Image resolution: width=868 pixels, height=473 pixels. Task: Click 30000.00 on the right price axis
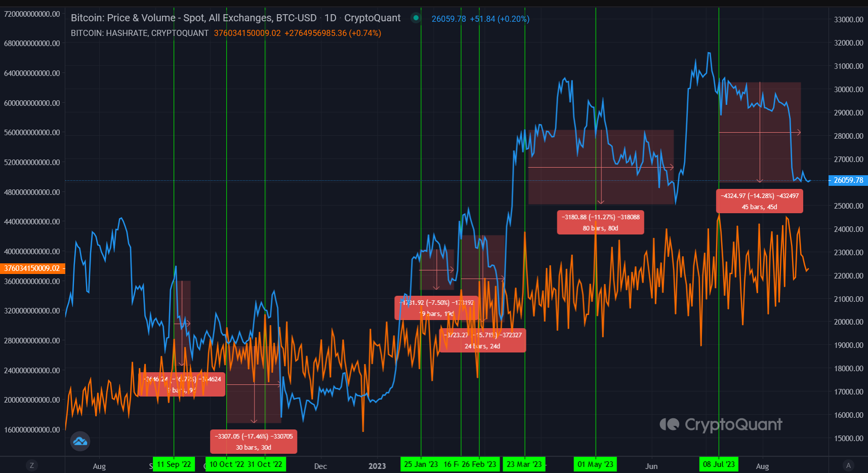tap(848, 90)
